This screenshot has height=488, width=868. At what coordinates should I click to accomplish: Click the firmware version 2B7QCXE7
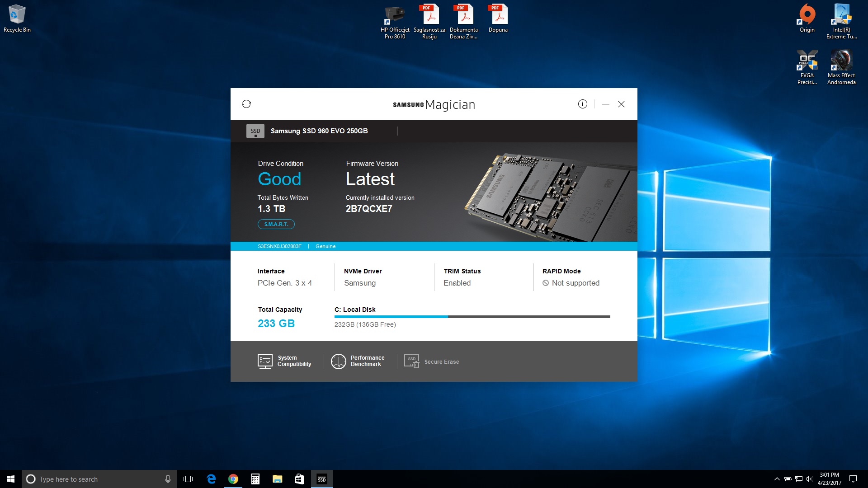pos(369,209)
